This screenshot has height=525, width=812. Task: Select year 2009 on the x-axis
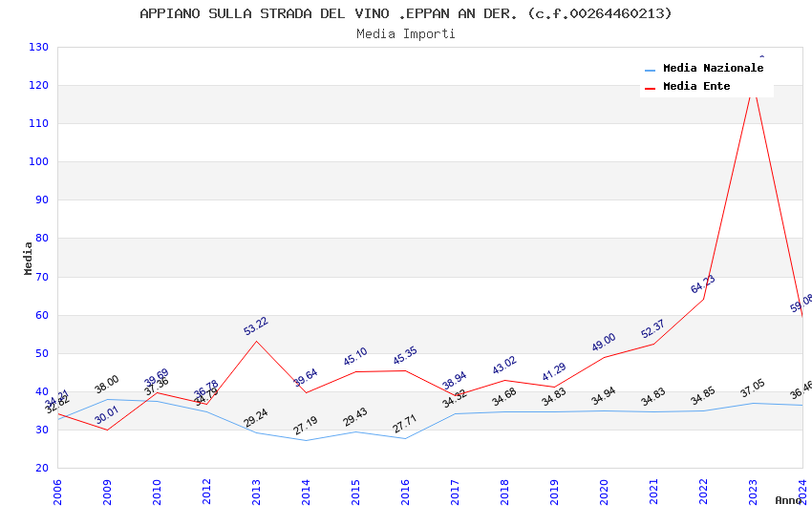coord(107,492)
